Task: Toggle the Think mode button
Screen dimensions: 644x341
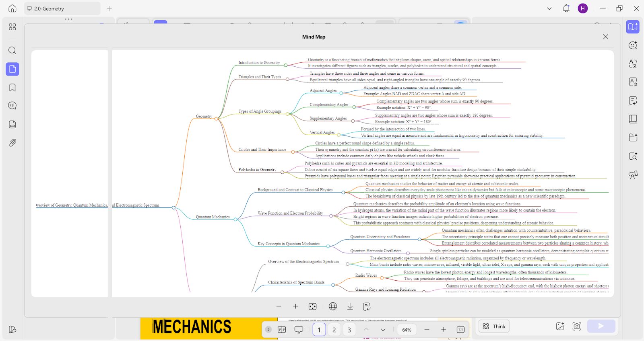Action: [494, 327]
